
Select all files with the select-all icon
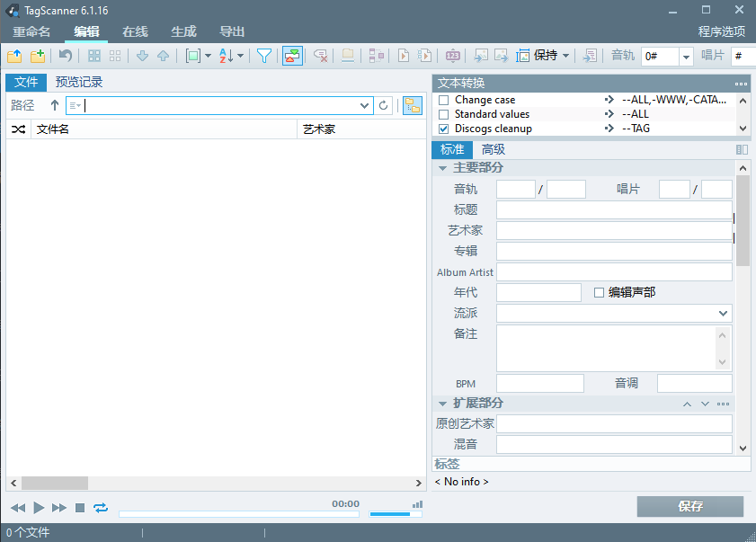pos(95,56)
